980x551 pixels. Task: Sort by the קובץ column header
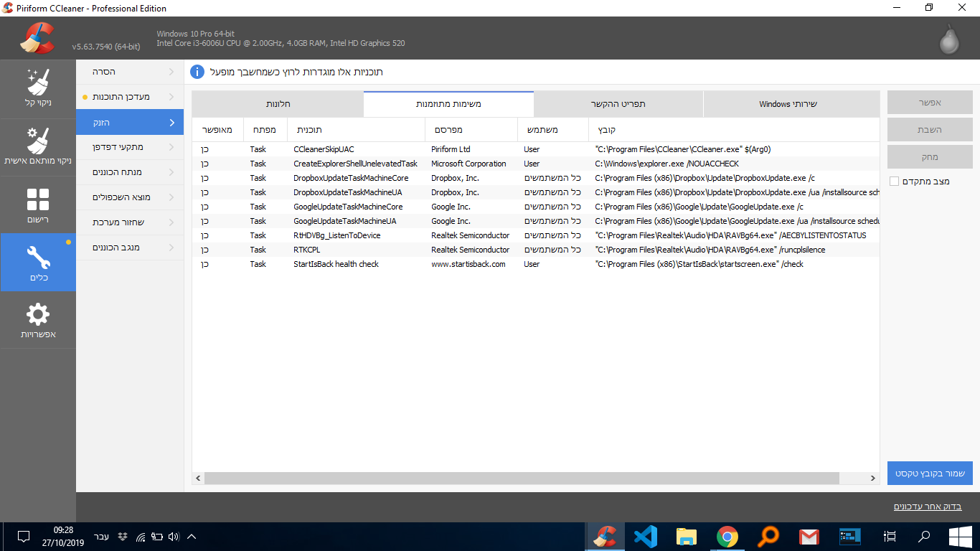pos(734,130)
